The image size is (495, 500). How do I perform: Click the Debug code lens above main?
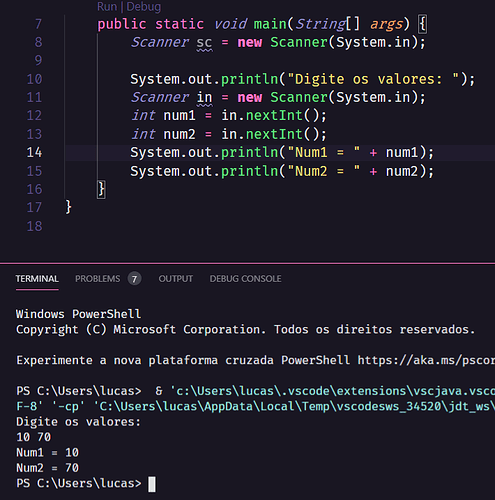tap(144, 6)
